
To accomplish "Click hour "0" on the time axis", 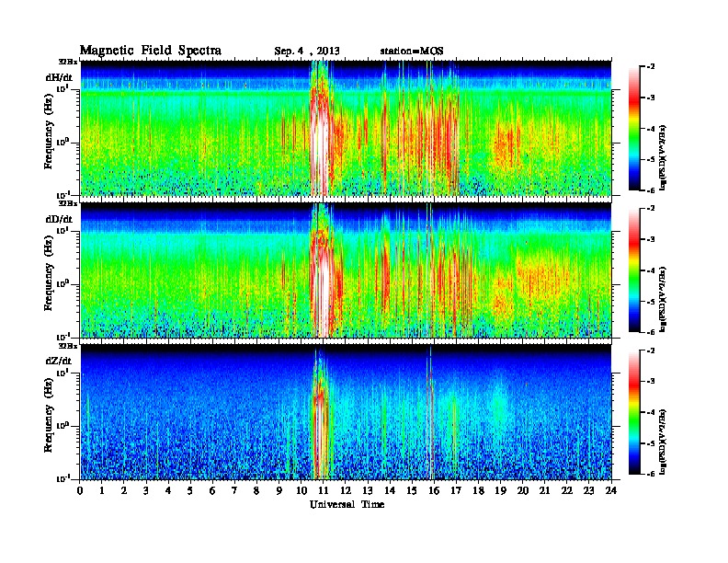I will tap(80, 490).
